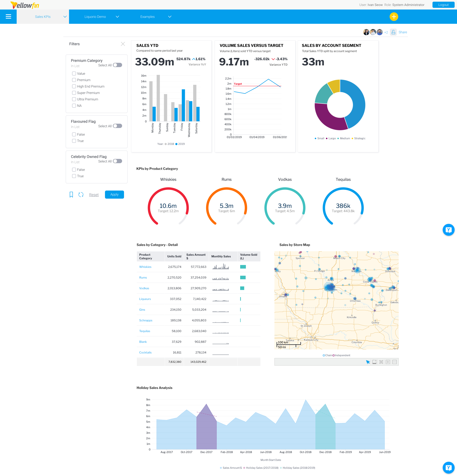Click the refresh filters icon
The width and height of the screenshot is (457, 476).
[81, 195]
